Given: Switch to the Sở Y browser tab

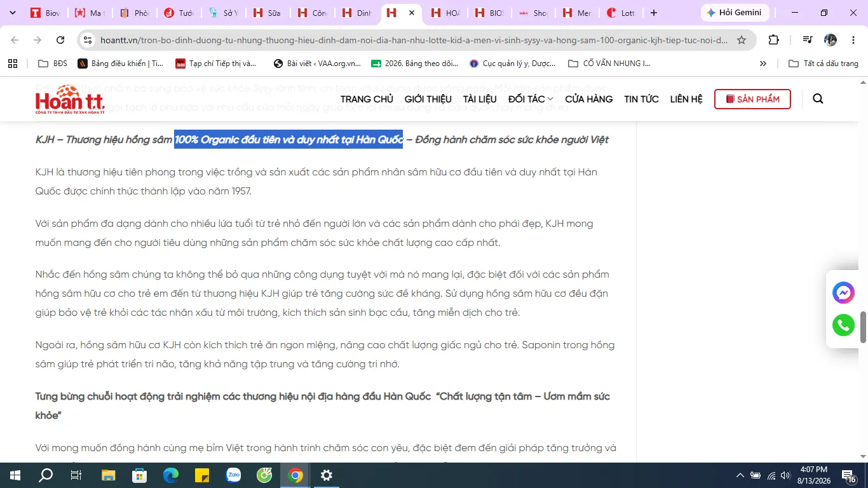Looking at the screenshot, I should (x=223, y=13).
